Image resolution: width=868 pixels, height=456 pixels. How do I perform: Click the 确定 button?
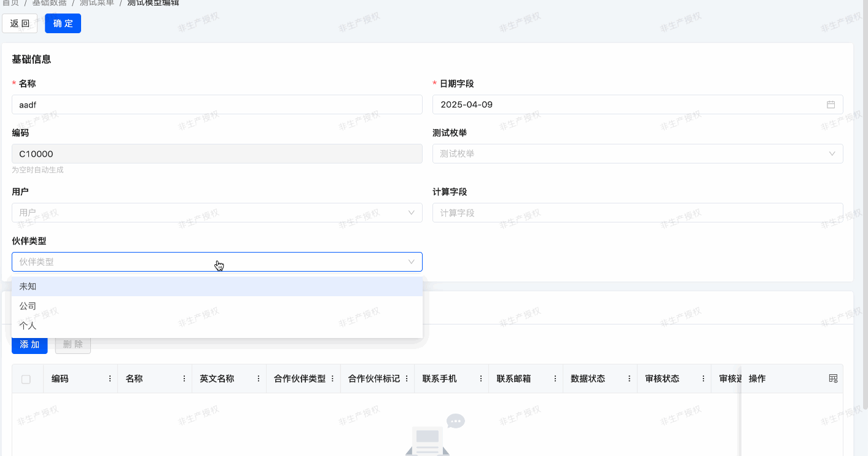point(63,23)
